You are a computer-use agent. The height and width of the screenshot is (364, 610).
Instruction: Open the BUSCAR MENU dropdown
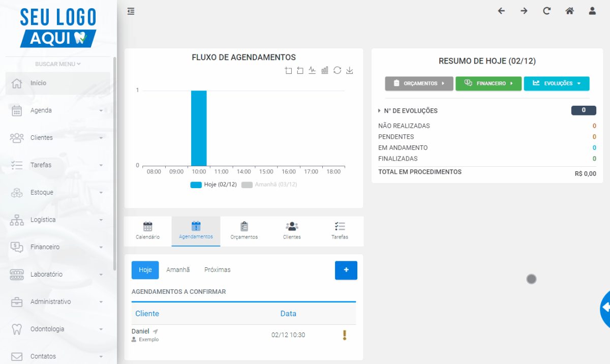(58, 64)
